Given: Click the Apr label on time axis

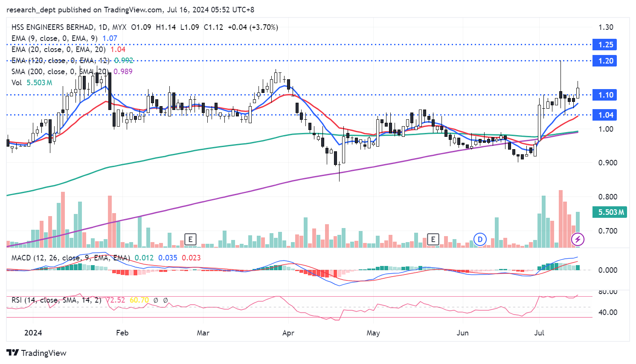Looking at the screenshot, I should 288,333.
